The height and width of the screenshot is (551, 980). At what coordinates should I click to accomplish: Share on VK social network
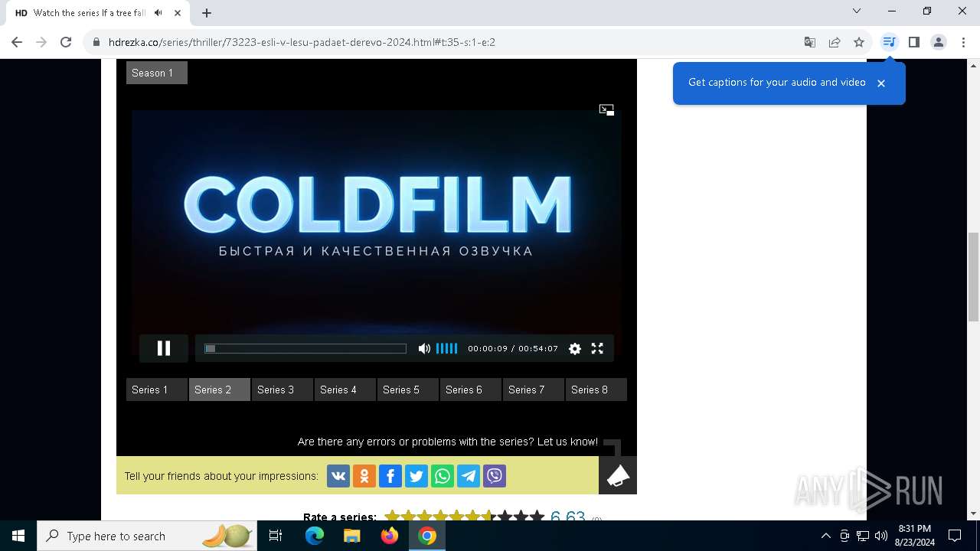click(x=338, y=476)
